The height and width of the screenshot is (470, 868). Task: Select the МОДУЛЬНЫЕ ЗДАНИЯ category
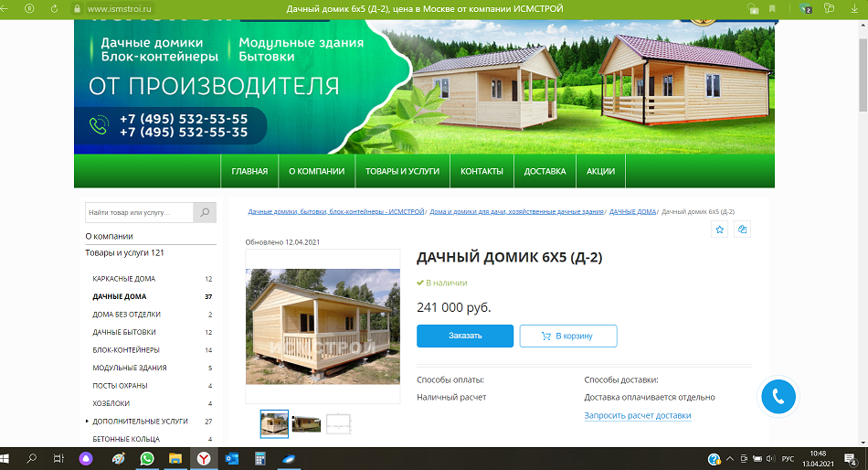click(x=130, y=368)
